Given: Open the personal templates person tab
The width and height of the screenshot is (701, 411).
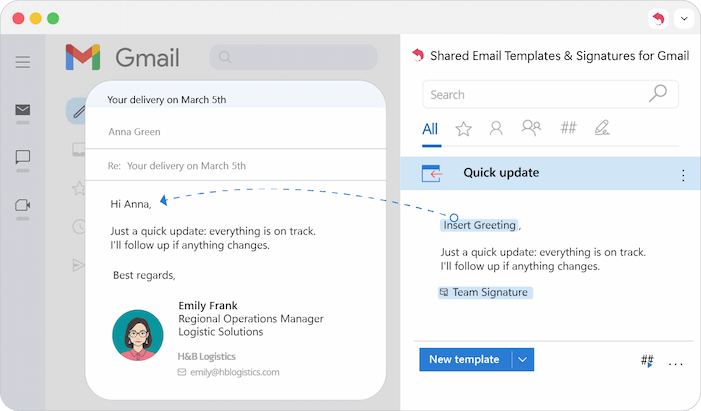Looking at the screenshot, I should tap(496, 128).
